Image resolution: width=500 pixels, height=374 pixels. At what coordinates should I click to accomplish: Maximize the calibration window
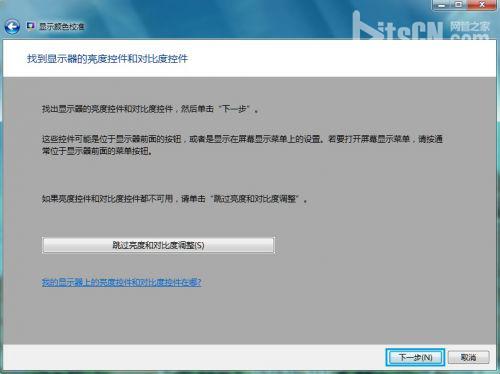tap(459, 5)
